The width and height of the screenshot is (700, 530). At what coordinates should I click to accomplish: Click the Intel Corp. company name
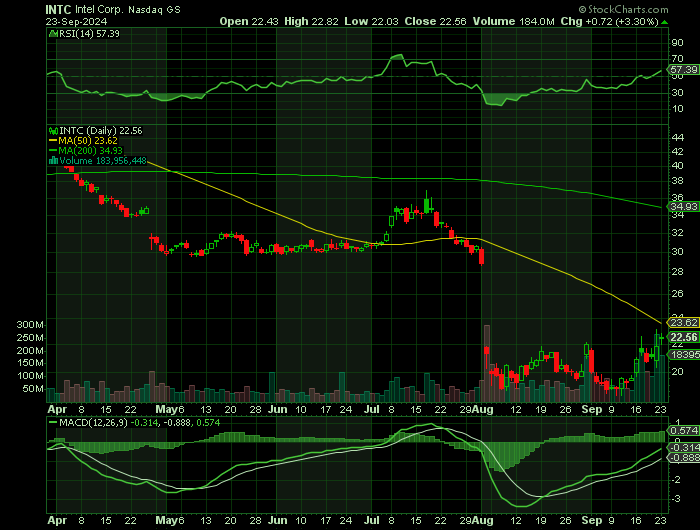coord(100,9)
